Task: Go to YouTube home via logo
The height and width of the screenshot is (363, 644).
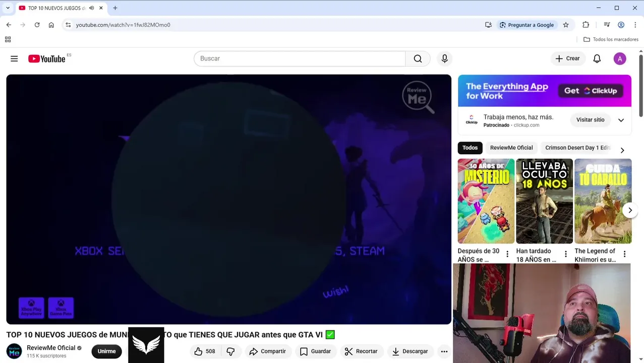Action: pyautogui.click(x=46, y=58)
